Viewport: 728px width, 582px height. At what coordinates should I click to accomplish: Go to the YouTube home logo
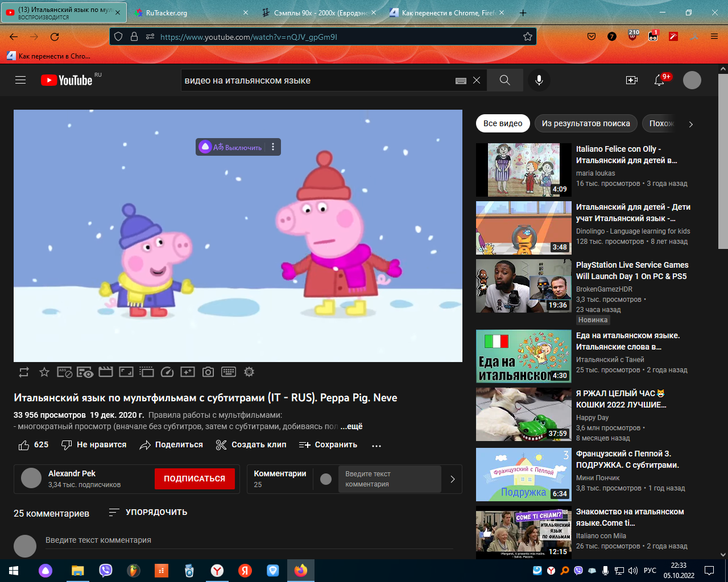coord(67,80)
